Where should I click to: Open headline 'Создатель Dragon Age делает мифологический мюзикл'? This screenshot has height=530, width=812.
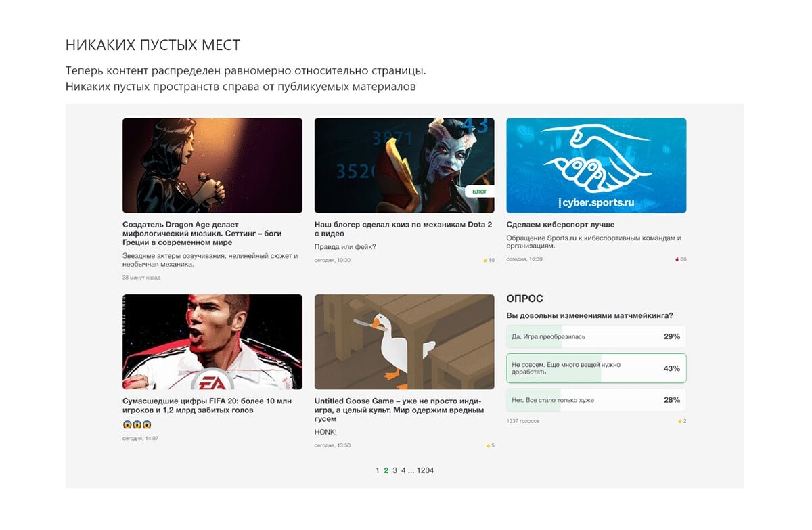[x=202, y=234]
